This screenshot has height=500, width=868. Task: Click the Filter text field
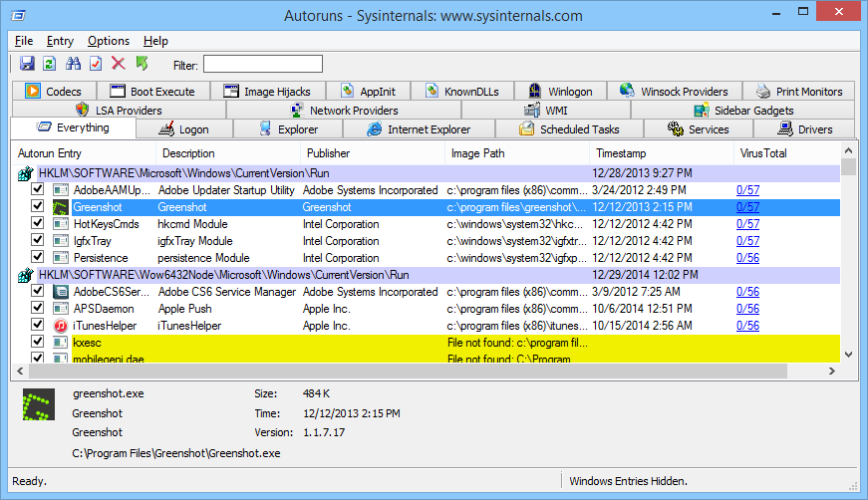263,64
